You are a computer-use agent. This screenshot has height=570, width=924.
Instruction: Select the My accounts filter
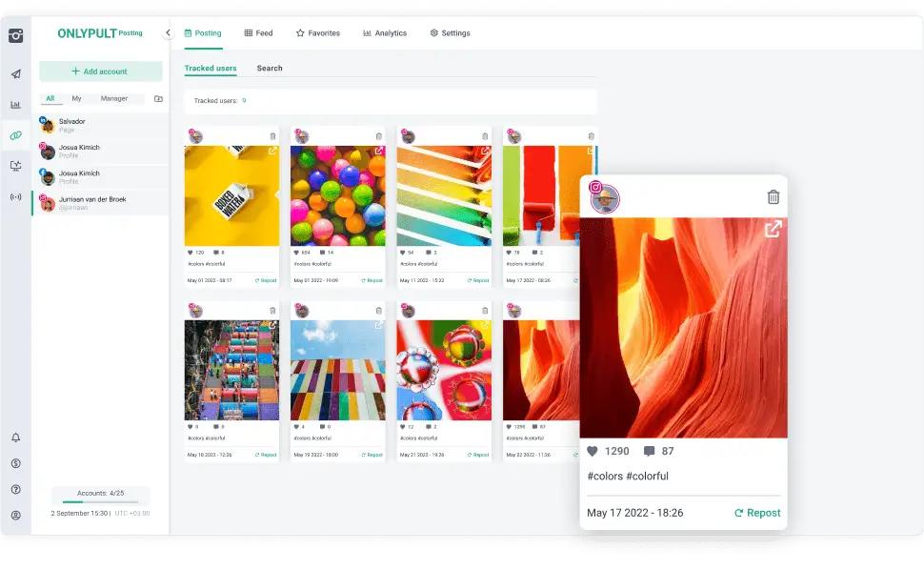pos(76,98)
